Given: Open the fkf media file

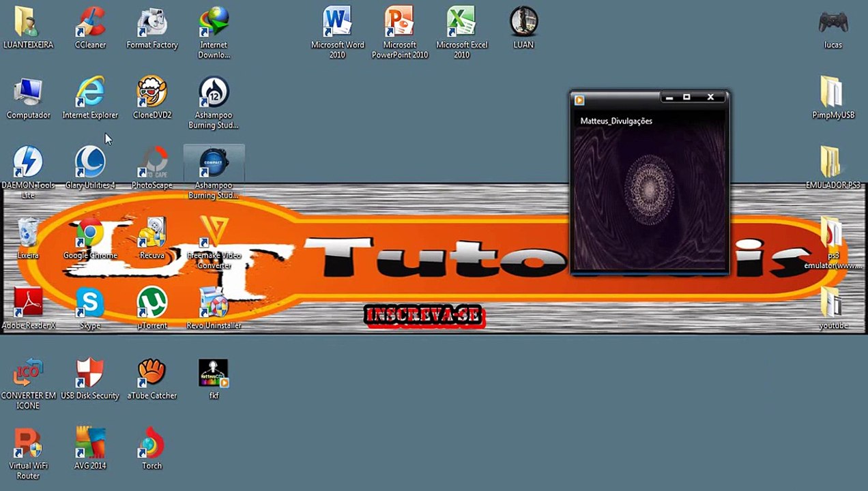Looking at the screenshot, I should (214, 378).
